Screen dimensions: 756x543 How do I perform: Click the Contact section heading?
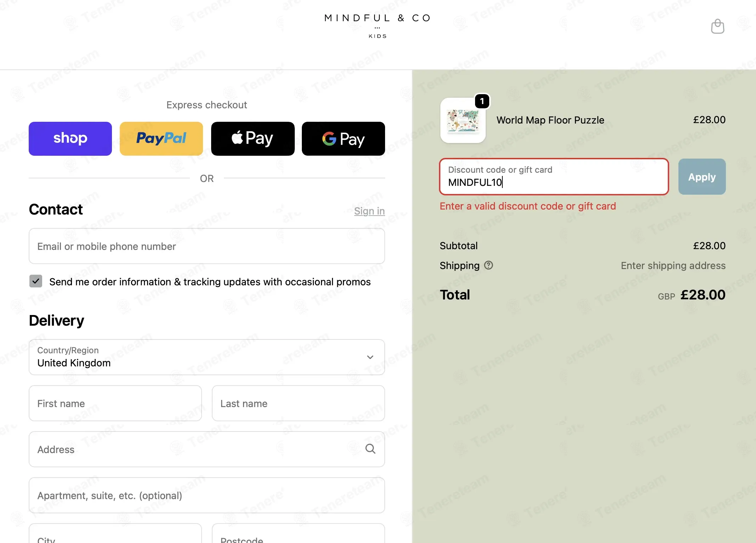point(56,210)
